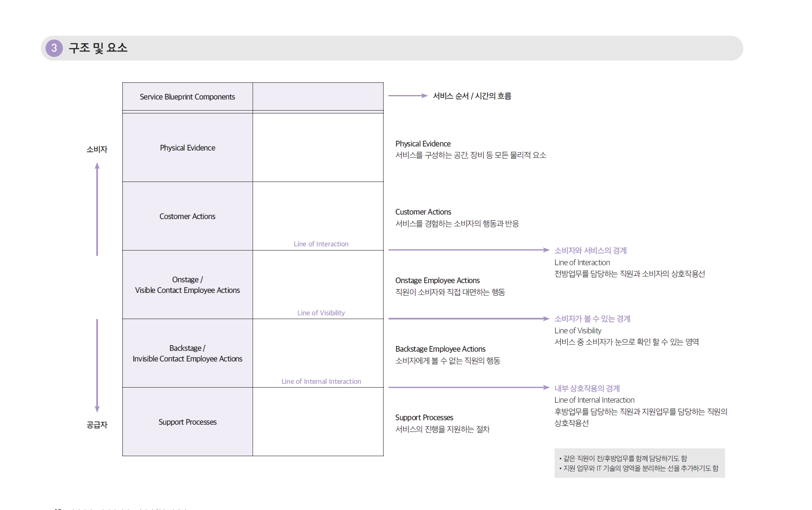Click Onstage / Visible Contact Employee Actions cell
812x510 pixels.
pyautogui.click(x=187, y=285)
